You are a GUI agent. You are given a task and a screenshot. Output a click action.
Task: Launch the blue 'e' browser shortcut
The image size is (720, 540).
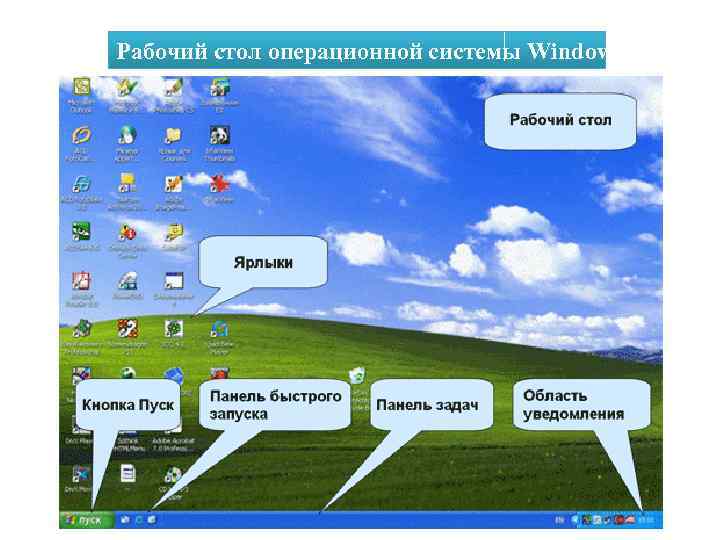click(82, 185)
